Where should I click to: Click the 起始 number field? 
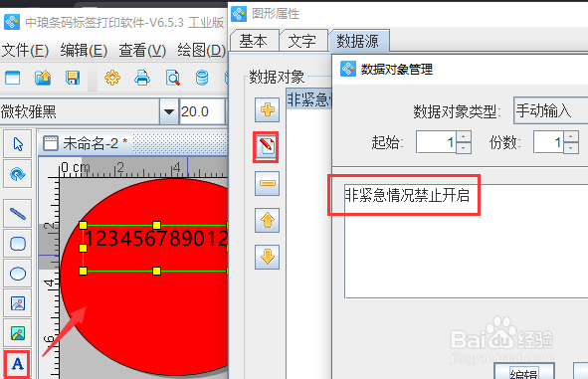point(436,142)
